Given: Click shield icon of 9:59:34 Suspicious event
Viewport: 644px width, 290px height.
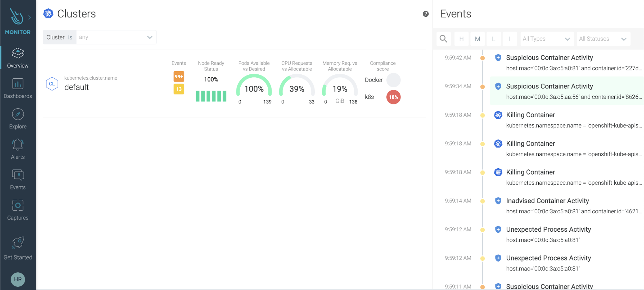Looking at the screenshot, I should point(498,86).
